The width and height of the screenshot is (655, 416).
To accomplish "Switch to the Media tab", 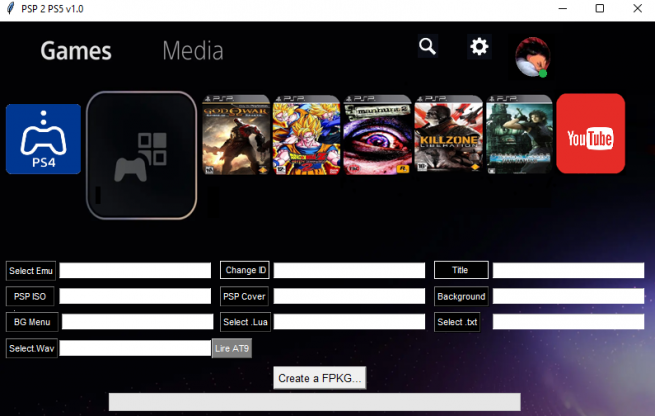I will [192, 50].
